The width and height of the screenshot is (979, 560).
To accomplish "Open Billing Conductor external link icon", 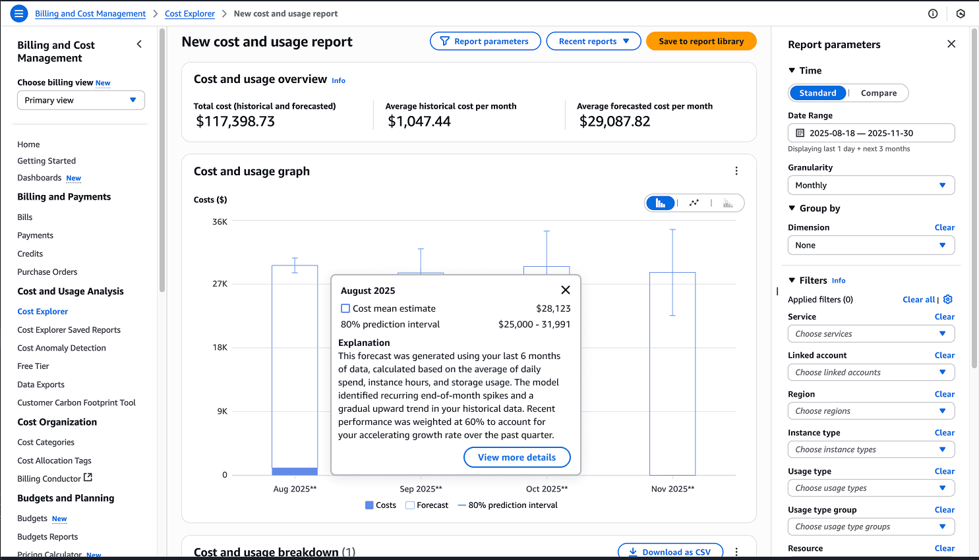I will tap(88, 478).
